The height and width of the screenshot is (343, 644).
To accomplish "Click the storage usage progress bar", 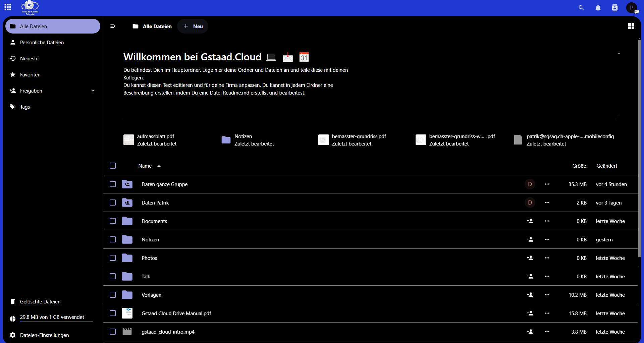I will pyautogui.click(x=56, y=322).
